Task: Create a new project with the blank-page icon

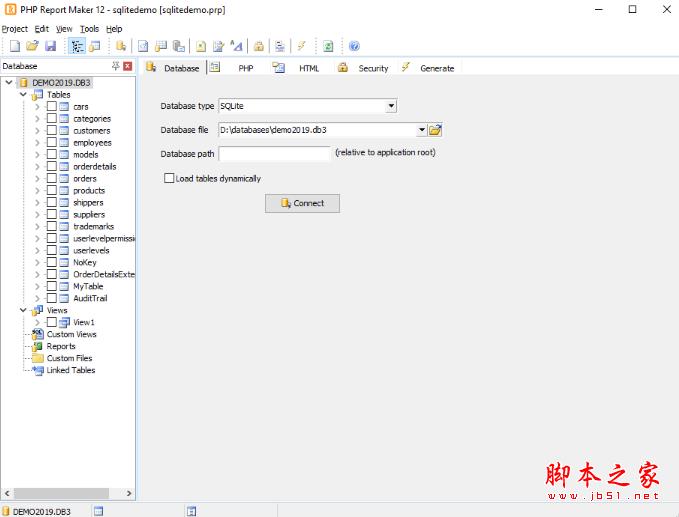Action: pos(15,46)
